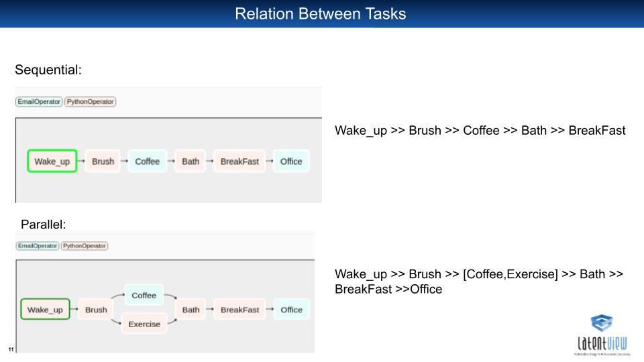The width and height of the screenshot is (644, 362).
Task: Click the Wake_up node in the parallel graph
Action: coord(45,310)
